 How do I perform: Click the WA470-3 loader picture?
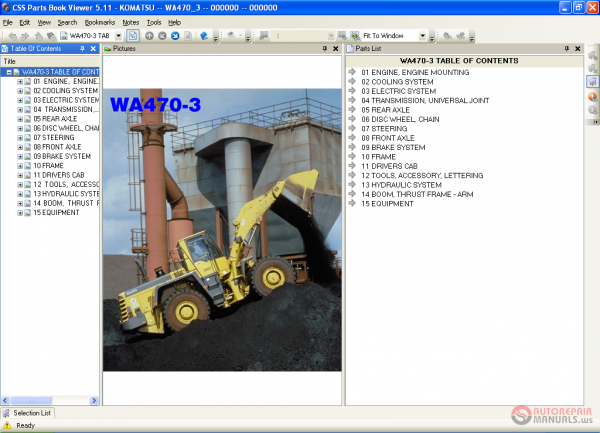[222, 230]
